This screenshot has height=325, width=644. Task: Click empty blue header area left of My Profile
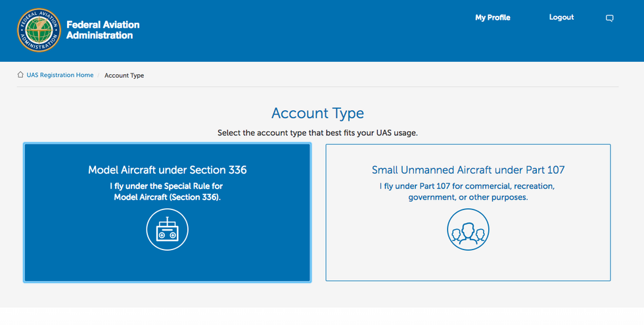click(x=329, y=30)
